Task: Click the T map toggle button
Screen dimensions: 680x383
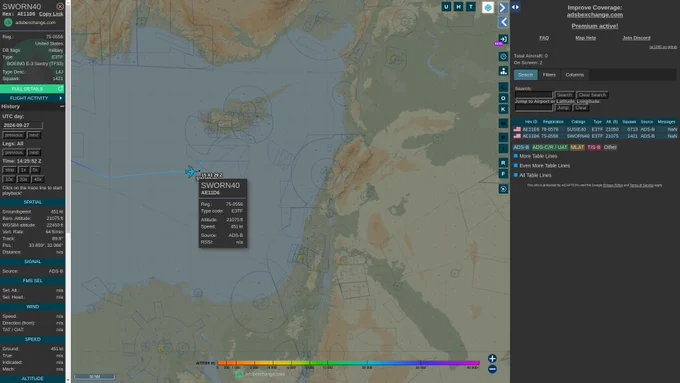Action: click(x=471, y=7)
